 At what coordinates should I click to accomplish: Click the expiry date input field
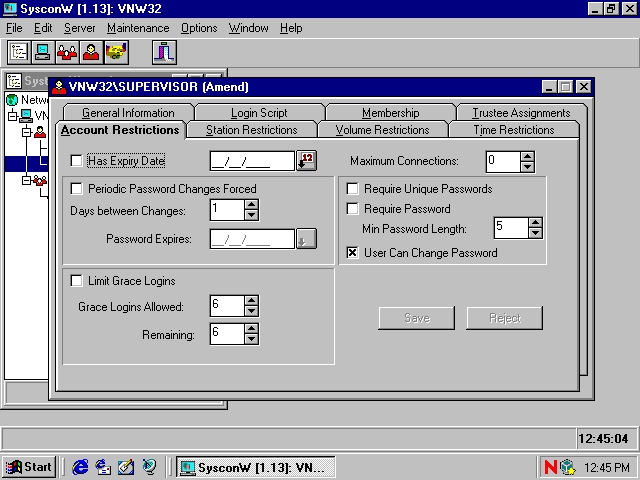click(x=252, y=161)
